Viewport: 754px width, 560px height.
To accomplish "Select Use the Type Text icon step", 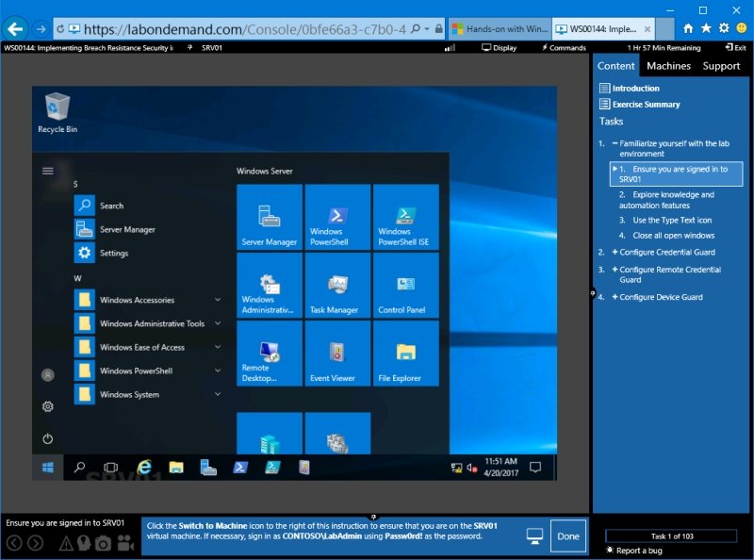I will [665, 220].
